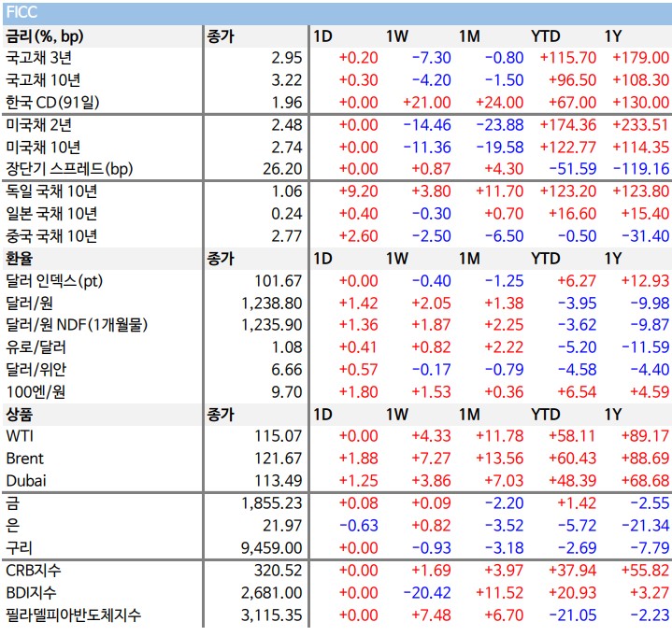This screenshot has height=636, width=672.
Task: Click the +55.82 CRB 1Y change
Action: (x=646, y=571)
